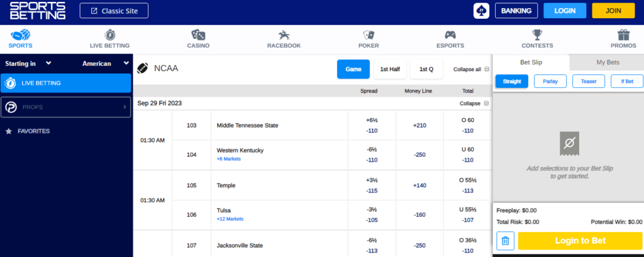Click the Jacksonville State team name
644x257 pixels.
point(240,246)
